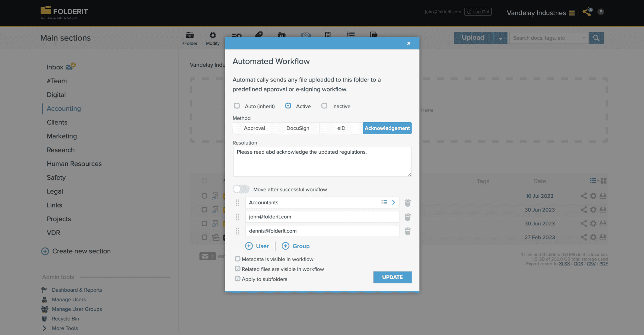644x335 pixels.
Task: Check Metadata is visible in workflow
Action: [x=238, y=259]
